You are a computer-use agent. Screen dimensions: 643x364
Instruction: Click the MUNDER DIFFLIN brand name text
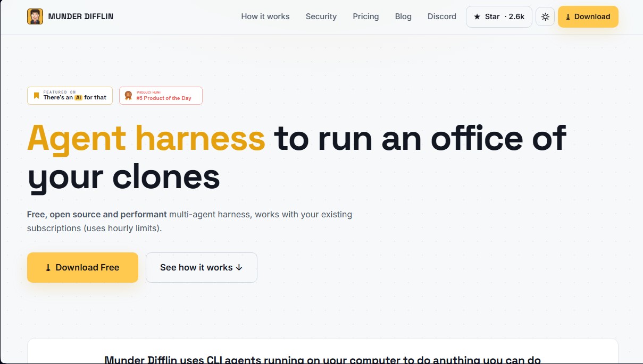81,16
